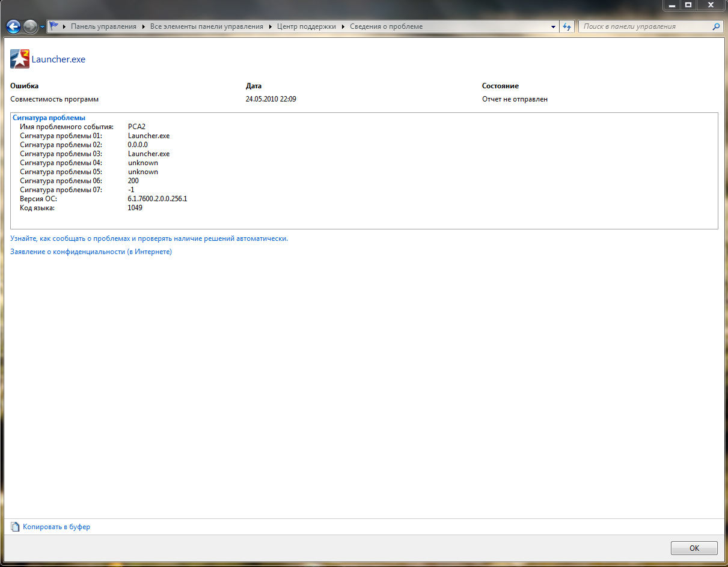Click the Ошибка column heading
This screenshot has height=567, width=728.
25,86
